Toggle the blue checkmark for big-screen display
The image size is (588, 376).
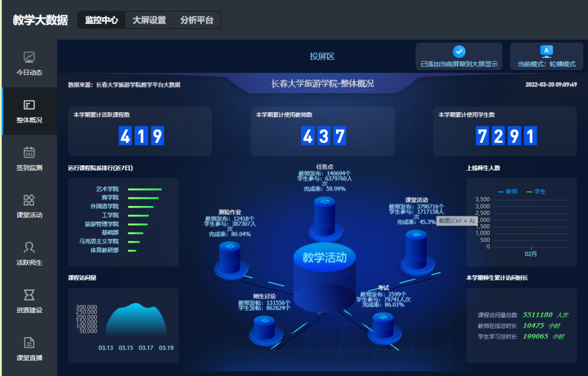coord(459,51)
